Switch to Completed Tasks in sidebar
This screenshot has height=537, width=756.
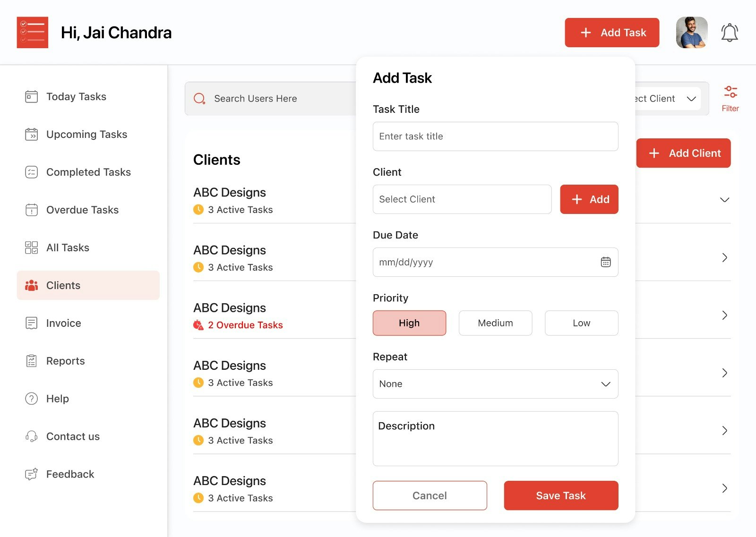pyautogui.click(x=88, y=172)
